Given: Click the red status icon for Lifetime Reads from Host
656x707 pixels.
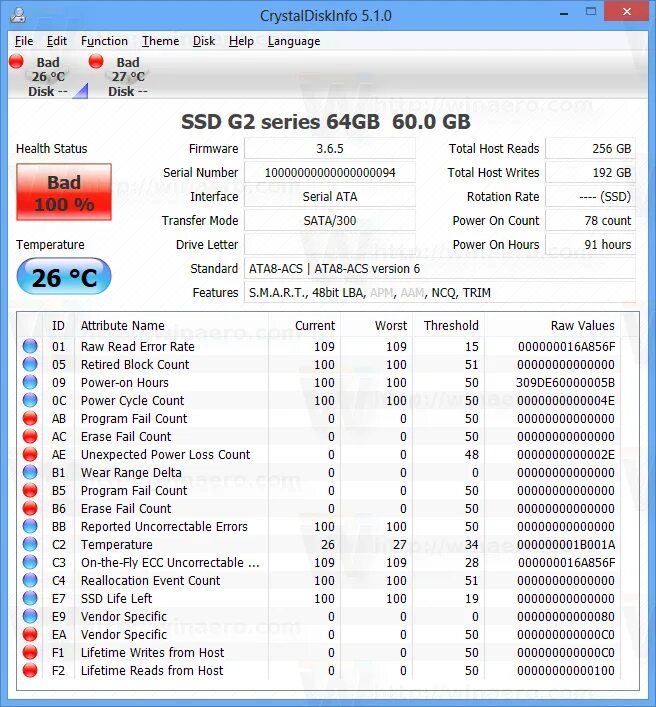Looking at the screenshot, I should [30, 670].
